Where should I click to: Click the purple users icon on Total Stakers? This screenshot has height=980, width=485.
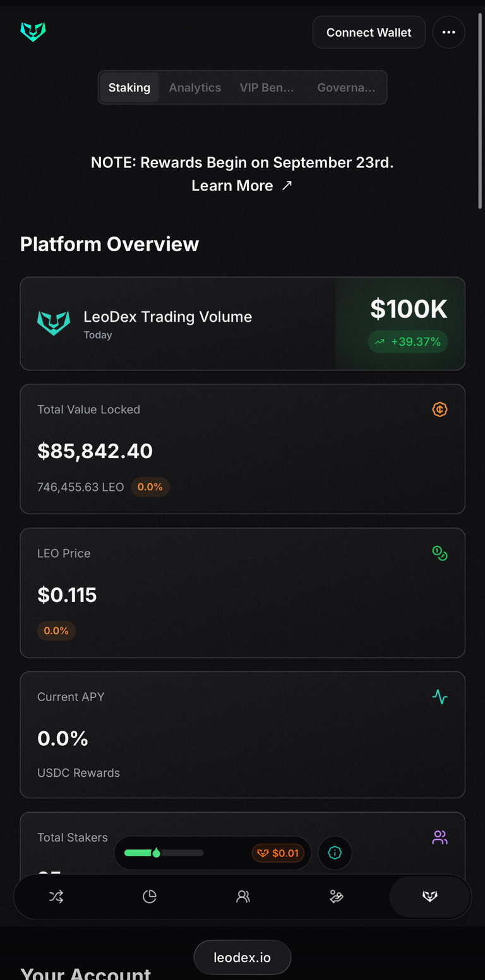coord(440,838)
